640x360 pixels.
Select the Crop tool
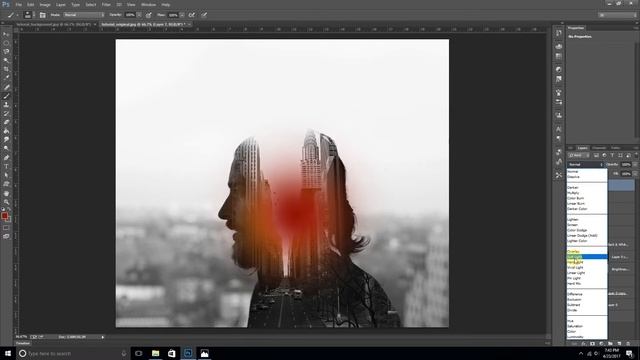[x=6, y=69]
